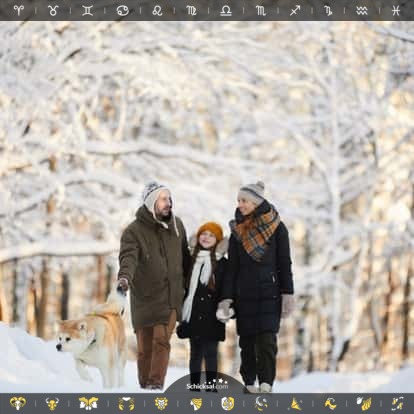
Task: Select the Taurus glyph in top bar
Action: click(x=53, y=10)
